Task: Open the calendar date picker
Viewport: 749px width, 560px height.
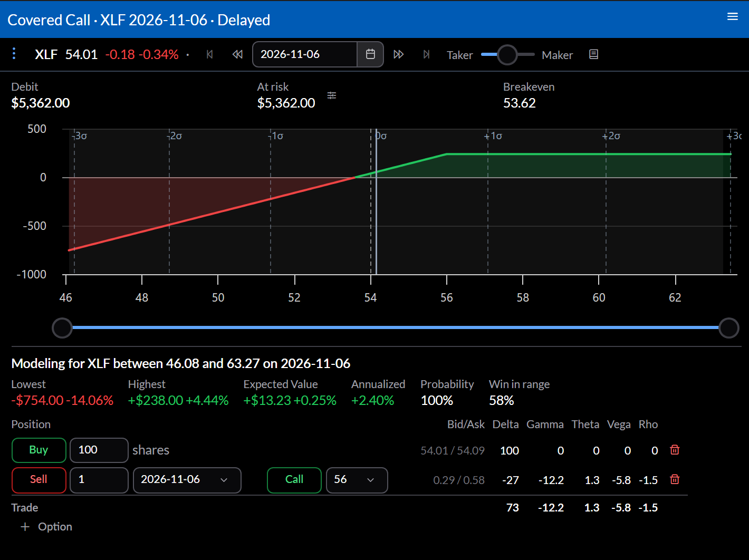Action: click(x=370, y=54)
